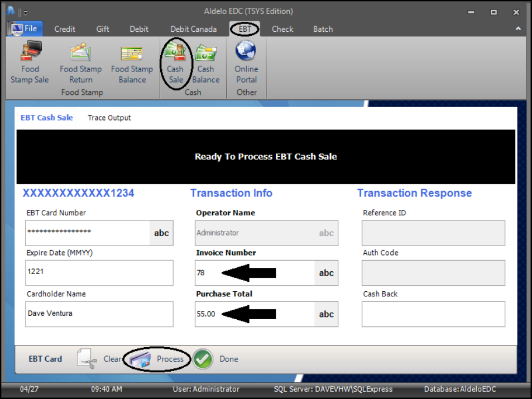
Task: Click the Cardholder Name field
Action: [99, 314]
